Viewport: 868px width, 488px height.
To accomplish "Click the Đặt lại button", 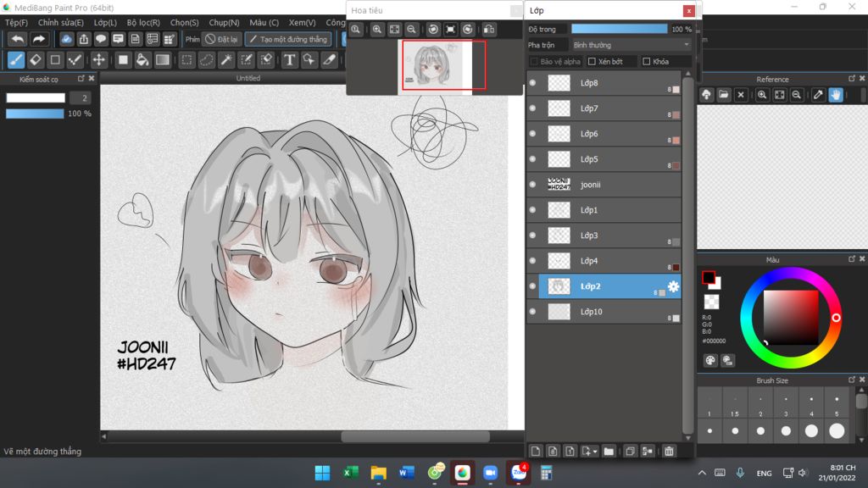I will 222,39.
